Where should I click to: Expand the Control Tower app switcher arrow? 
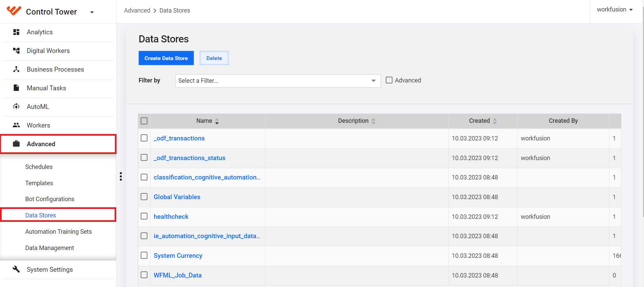pyautogui.click(x=92, y=12)
